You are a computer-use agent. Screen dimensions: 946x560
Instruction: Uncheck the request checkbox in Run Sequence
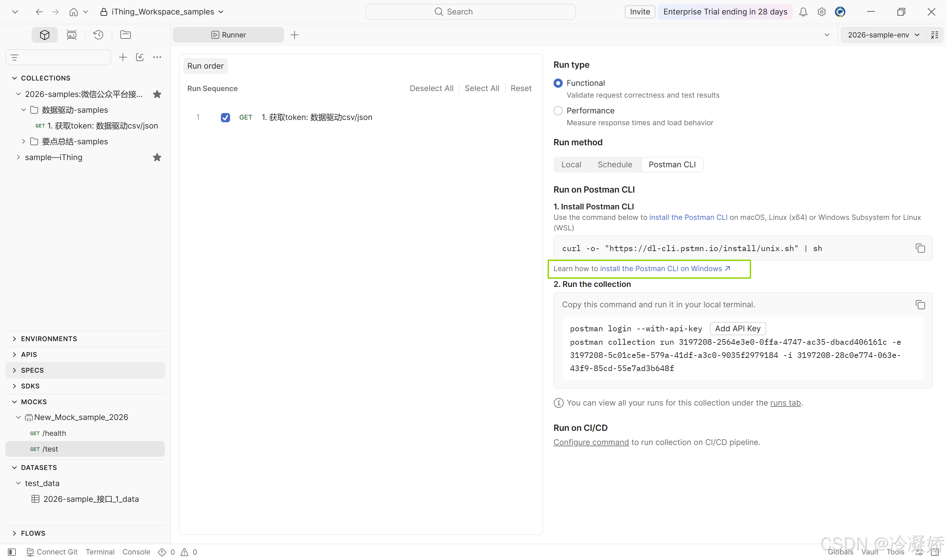pyautogui.click(x=225, y=117)
